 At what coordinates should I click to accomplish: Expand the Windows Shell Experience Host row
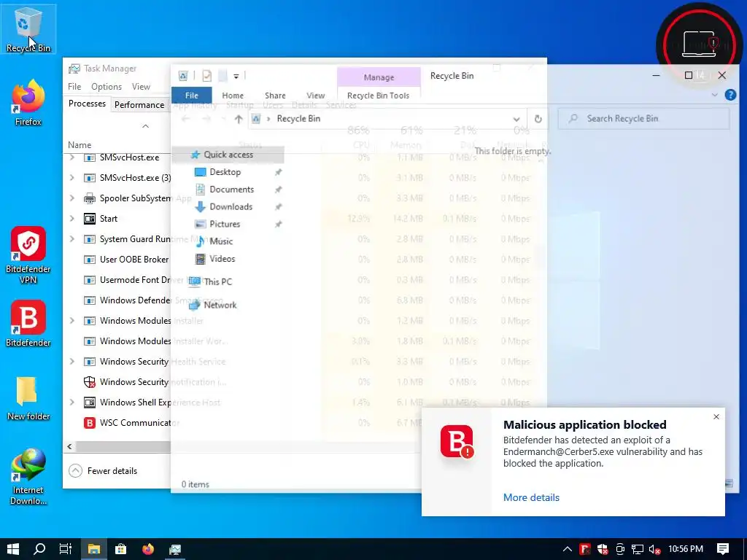pyautogui.click(x=72, y=402)
